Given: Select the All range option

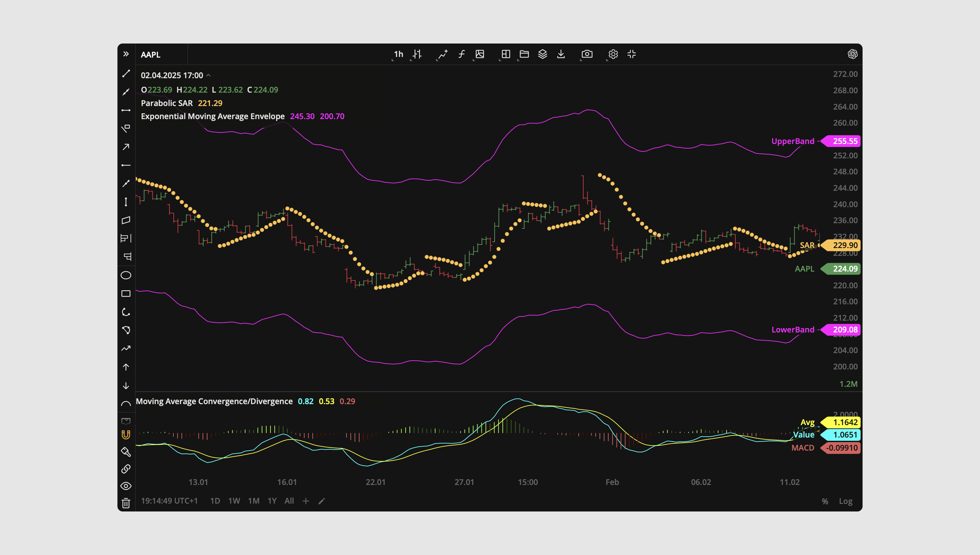Looking at the screenshot, I should point(289,501).
